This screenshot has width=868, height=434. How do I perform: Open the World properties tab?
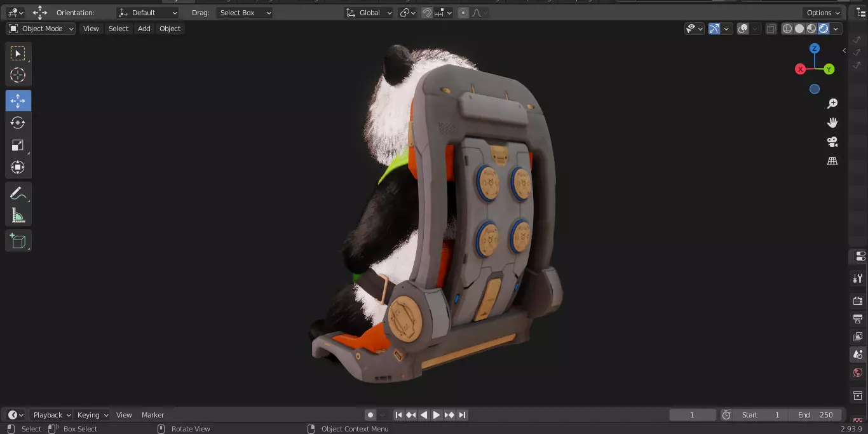[858, 372]
